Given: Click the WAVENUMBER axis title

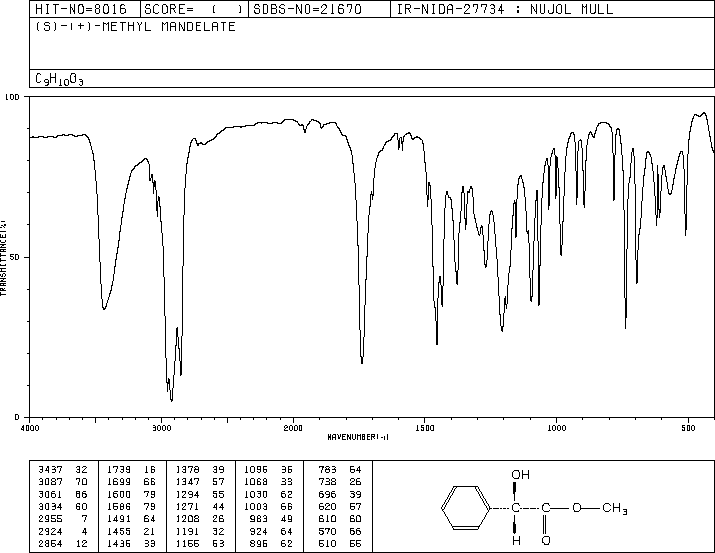Looking at the screenshot, I should pos(358,437).
